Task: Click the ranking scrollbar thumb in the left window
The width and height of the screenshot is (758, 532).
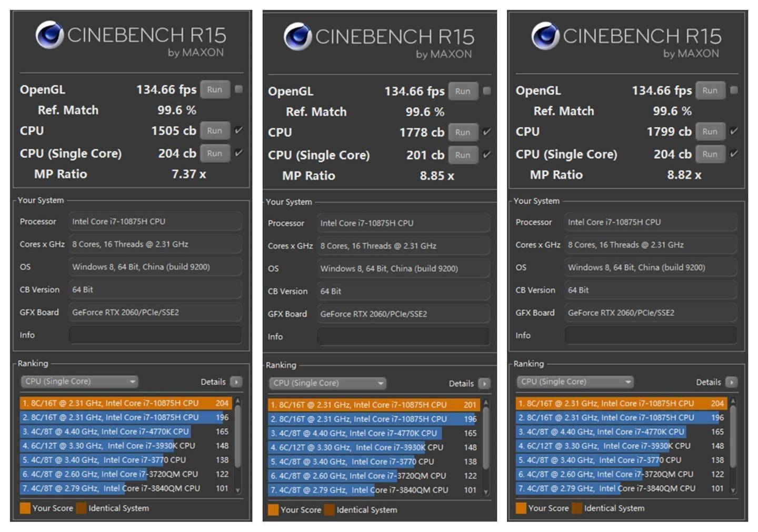Action: point(238,436)
